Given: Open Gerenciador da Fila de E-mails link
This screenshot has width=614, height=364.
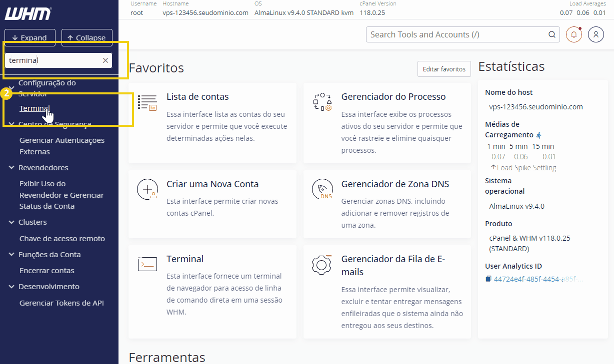Looking at the screenshot, I should click(393, 265).
